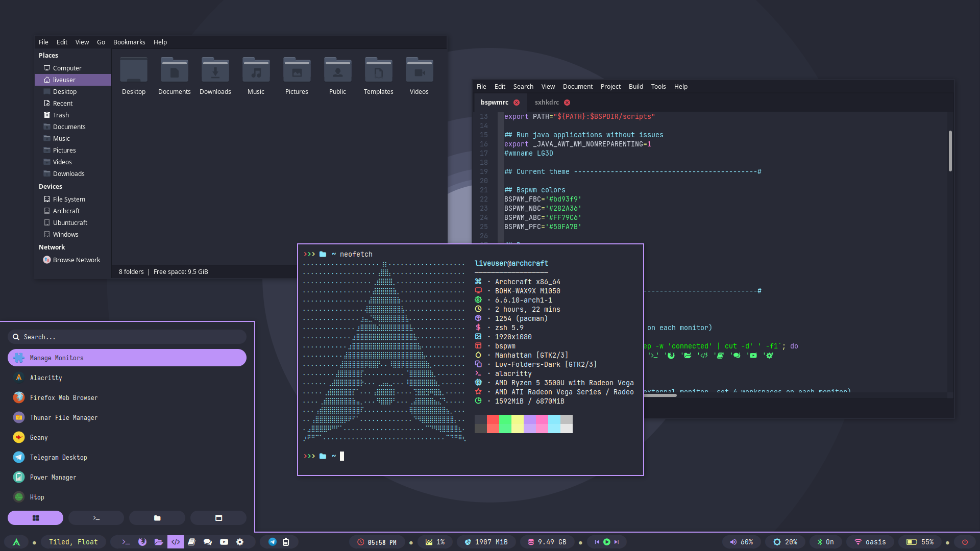Toggle Bluetooth On module in panel
The width and height of the screenshot is (980, 551).
pyautogui.click(x=825, y=542)
